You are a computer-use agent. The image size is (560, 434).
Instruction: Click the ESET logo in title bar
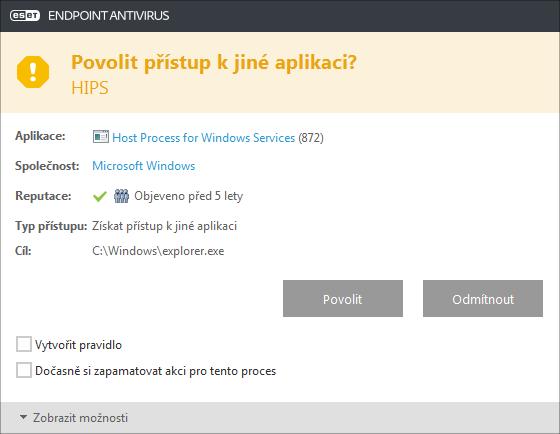point(25,16)
